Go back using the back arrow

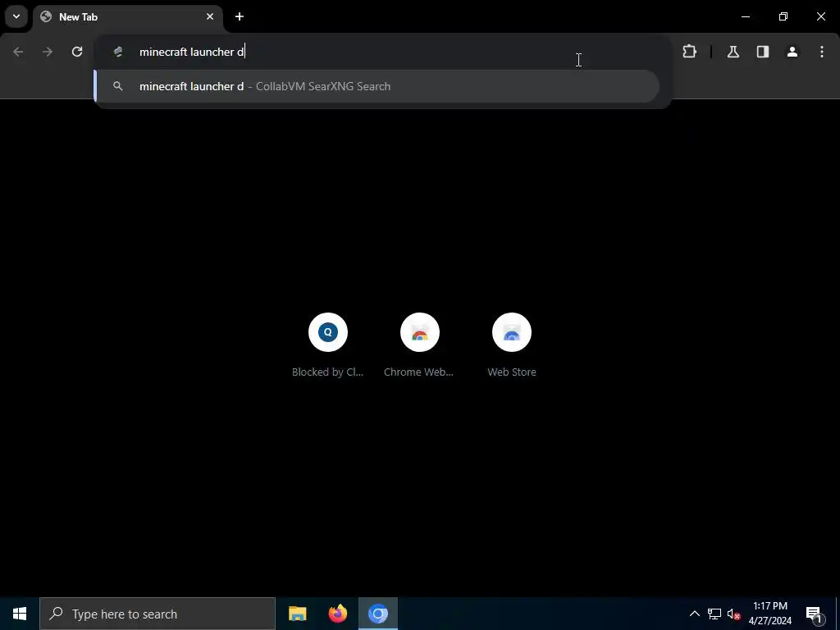point(18,52)
